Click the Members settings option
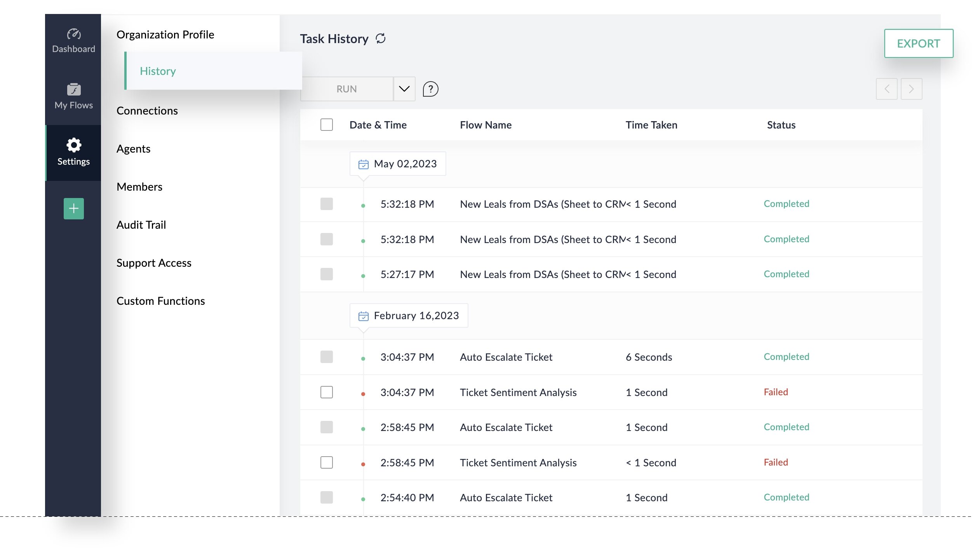980x556 pixels. (139, 186)
